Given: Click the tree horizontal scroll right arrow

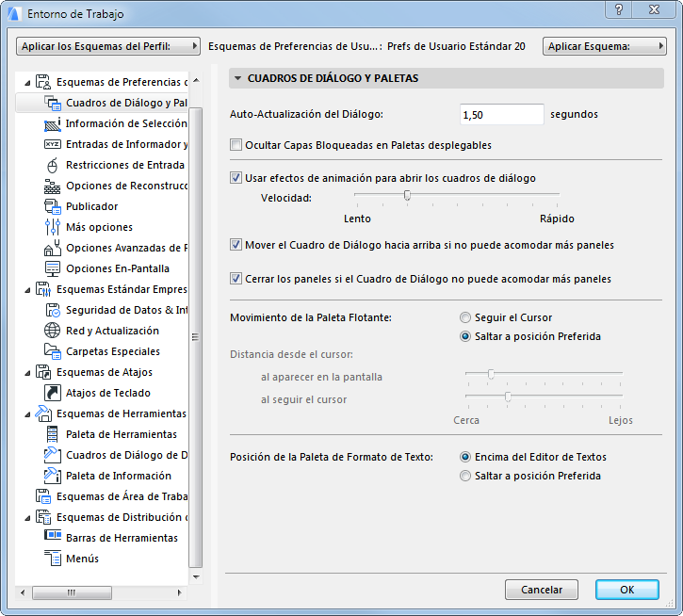Looking at the screenshot, I should click(x=179, y=592).
